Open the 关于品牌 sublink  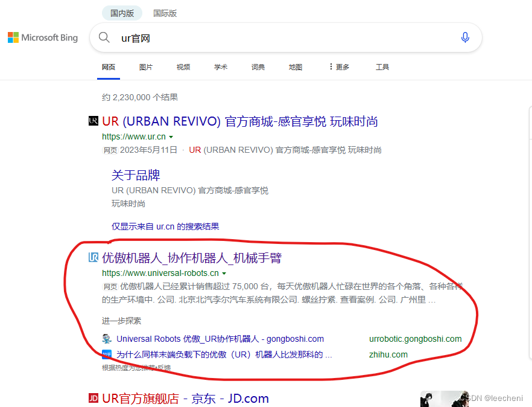tap(136, 175)
